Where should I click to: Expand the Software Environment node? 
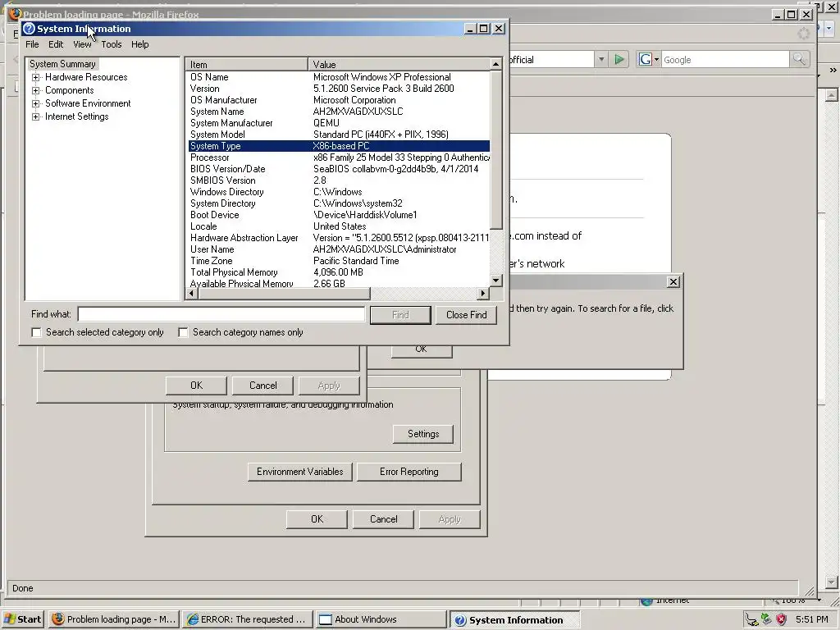pos(35,103)
